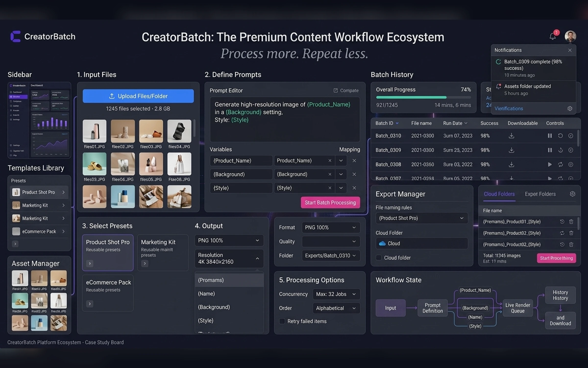Screen dimensions: 588x368
Task: Close the Notifications panel
Action: pyautogui.click(x=570, y=50)
